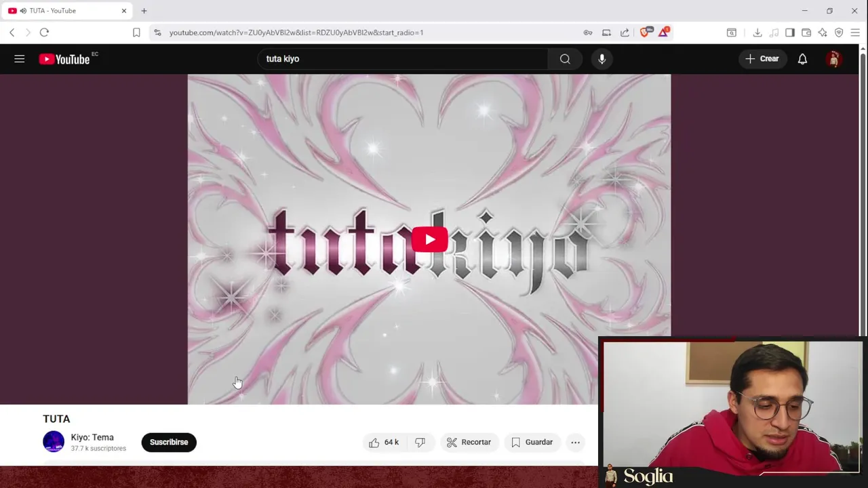This screenshot has height=488, width=868.
Task: Focus the youtube.com address bar URL
Action: tap(296, 33)
